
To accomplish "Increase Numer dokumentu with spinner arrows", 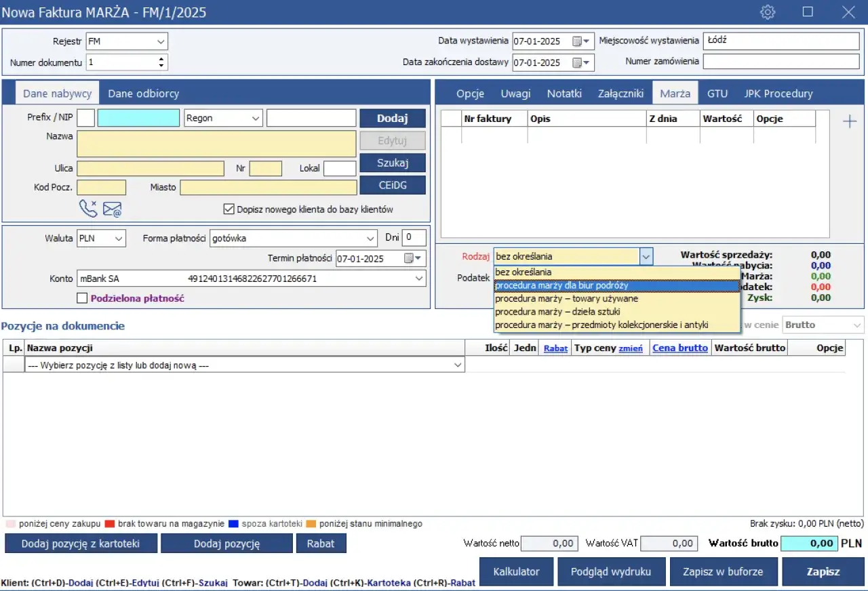I will pos(161,59).
